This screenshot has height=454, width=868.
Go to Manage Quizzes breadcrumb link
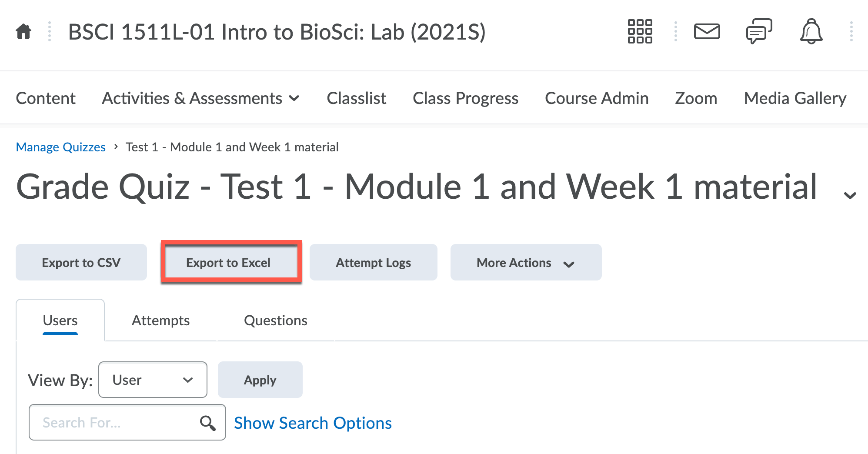point(61,147)
